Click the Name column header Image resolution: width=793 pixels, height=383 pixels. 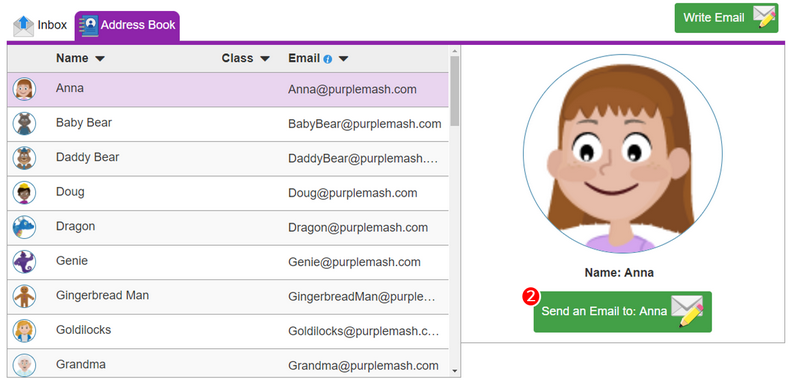[x=72, y=58]
